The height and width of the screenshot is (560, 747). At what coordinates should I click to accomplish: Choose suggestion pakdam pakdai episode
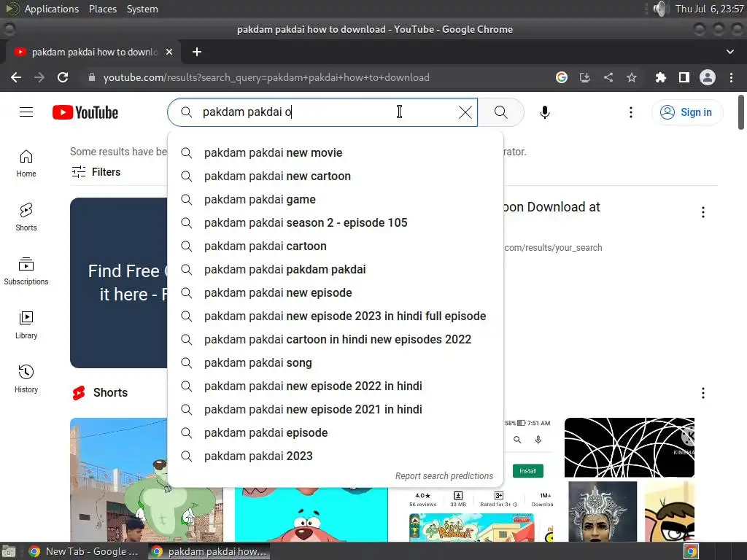coord(336,433)
